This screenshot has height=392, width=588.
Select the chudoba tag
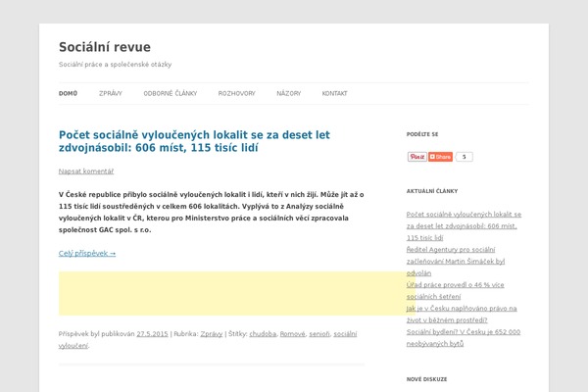(262, 333)
